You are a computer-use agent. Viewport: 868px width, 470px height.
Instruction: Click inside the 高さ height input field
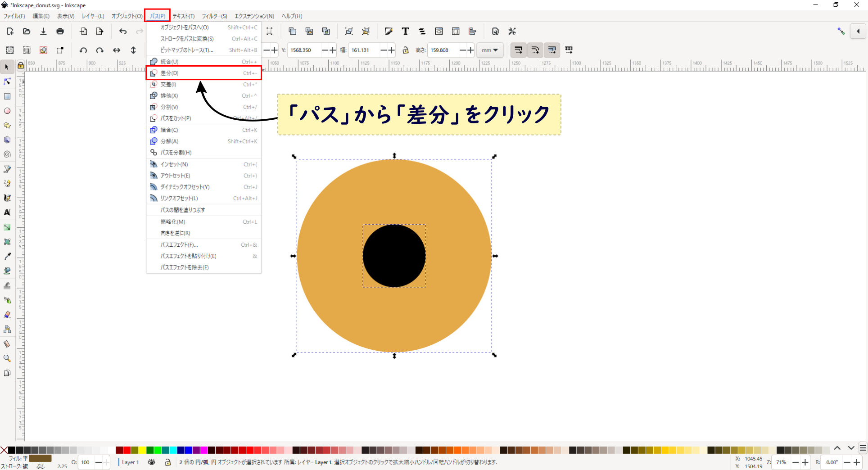[x=443, y=50]
